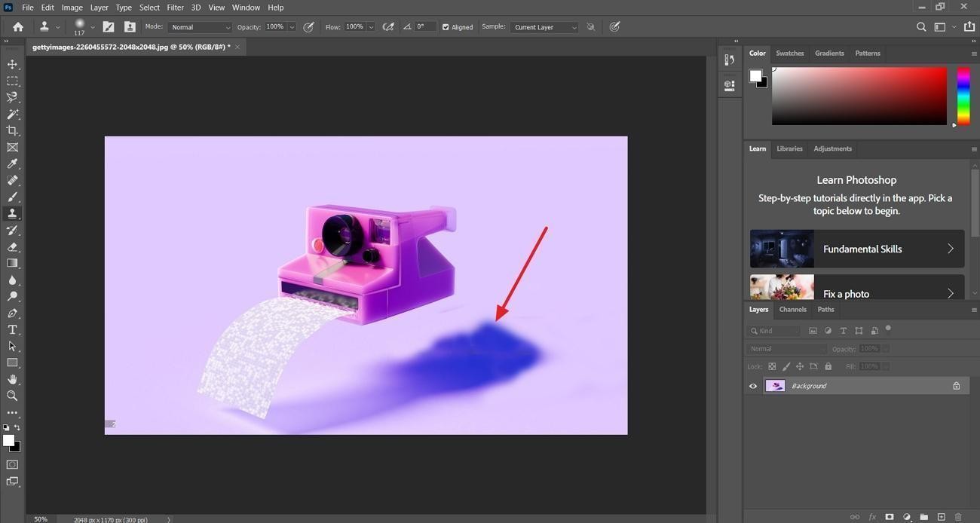980x523 pixels.
Task: Open the Sample dropdown set to Current Layer
Action: (544, 27)
